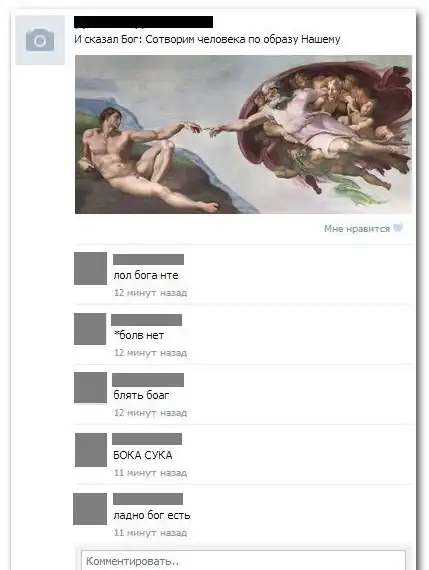Open the redacted post author name

tap(144, 22)
